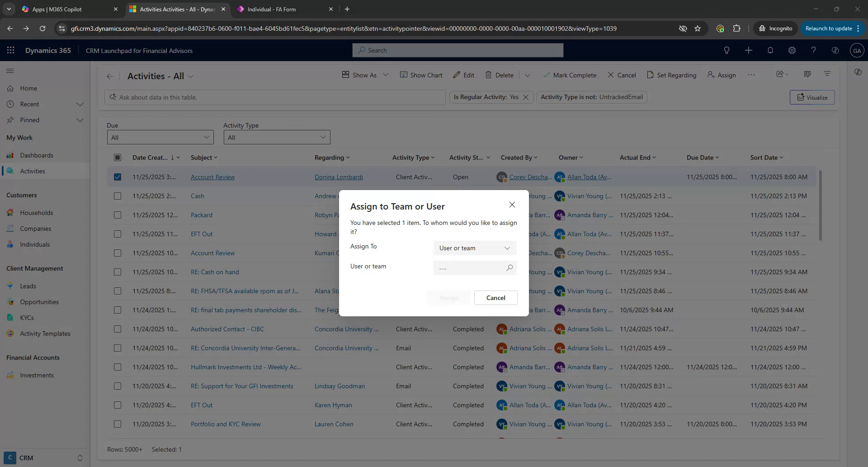This screenshot has height=467, width=868.
Task: Toggle the select-all checkbox in grid header
Action: point(118,157)
